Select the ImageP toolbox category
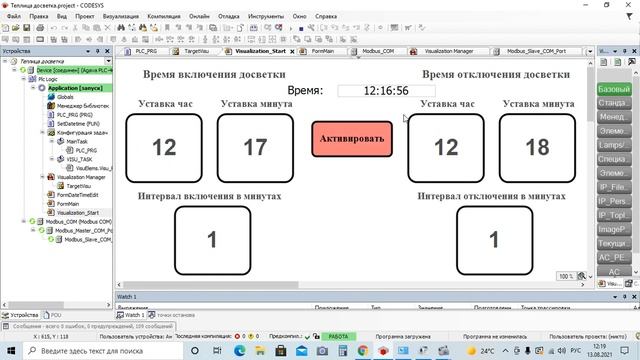Screen dimensions: 640x360 point(614,229)
